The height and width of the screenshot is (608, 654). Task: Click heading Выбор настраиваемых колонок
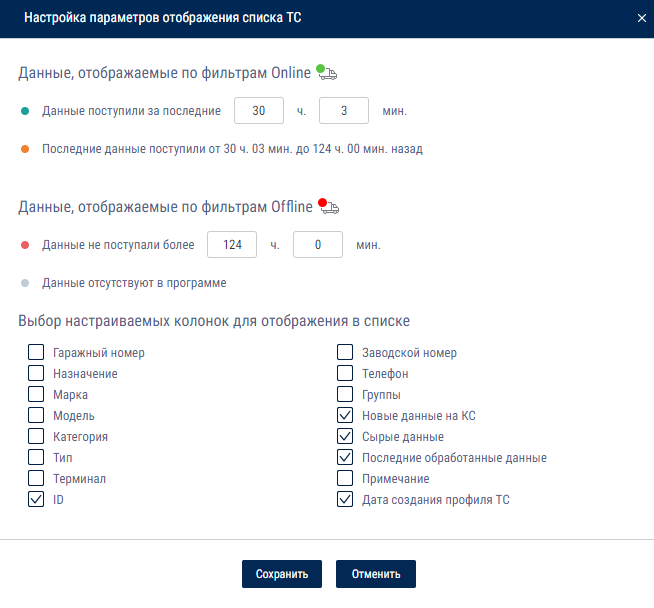tap(214, 321)
